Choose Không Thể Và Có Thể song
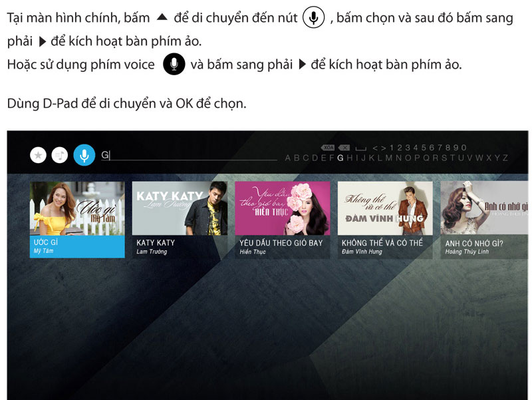This screenshot has width=532, height=400. pos(385,220)
